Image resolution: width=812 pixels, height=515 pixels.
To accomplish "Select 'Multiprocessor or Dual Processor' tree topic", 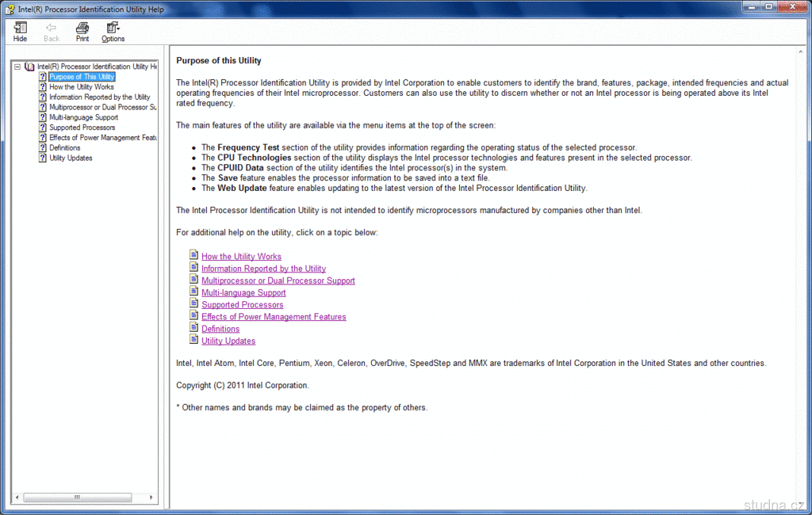I will (102, 107).
